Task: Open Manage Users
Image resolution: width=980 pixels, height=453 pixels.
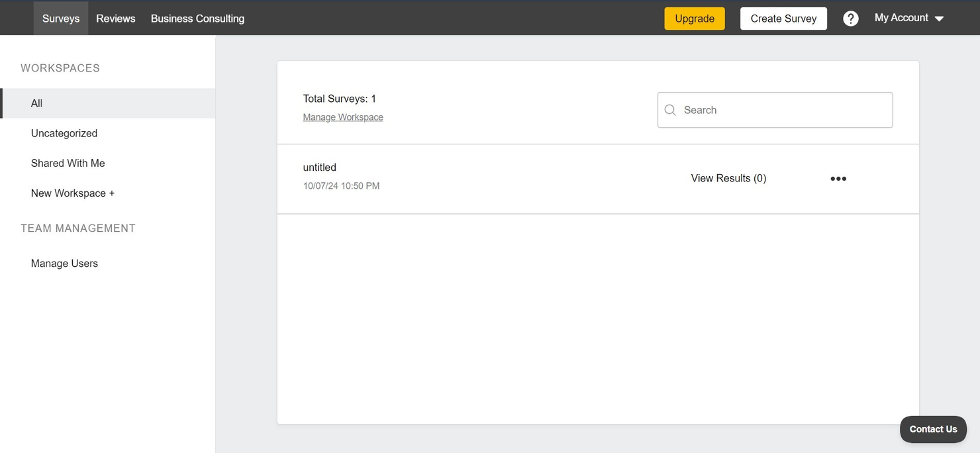Action: point(64,264)
